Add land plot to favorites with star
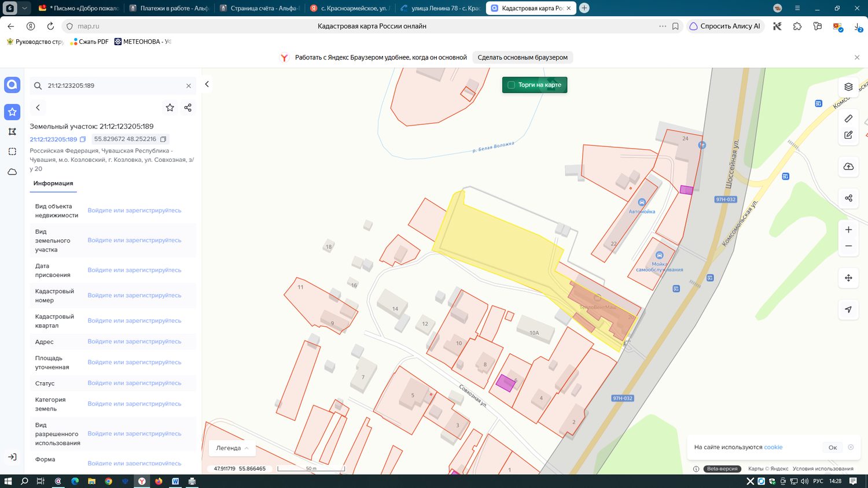The image size is (868, 488). (170, 108)
